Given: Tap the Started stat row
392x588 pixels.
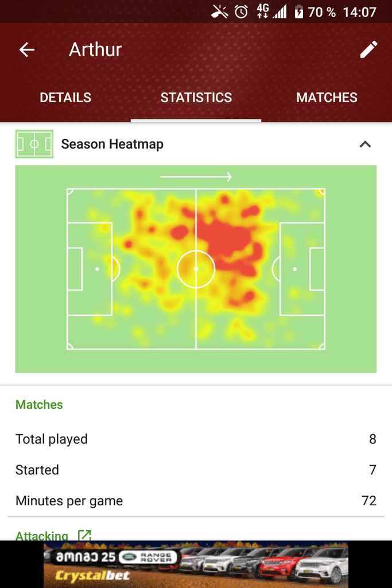Looking at the screenshot, I should tap(196, 470).
